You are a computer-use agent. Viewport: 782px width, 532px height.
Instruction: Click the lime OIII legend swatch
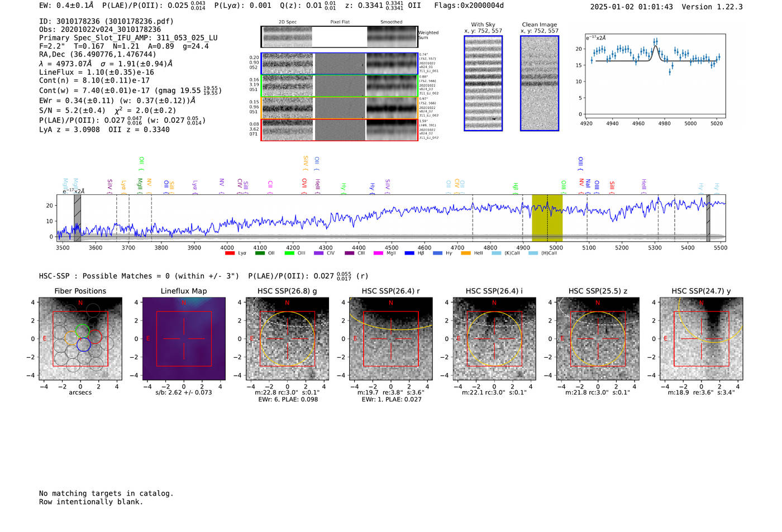289,253
